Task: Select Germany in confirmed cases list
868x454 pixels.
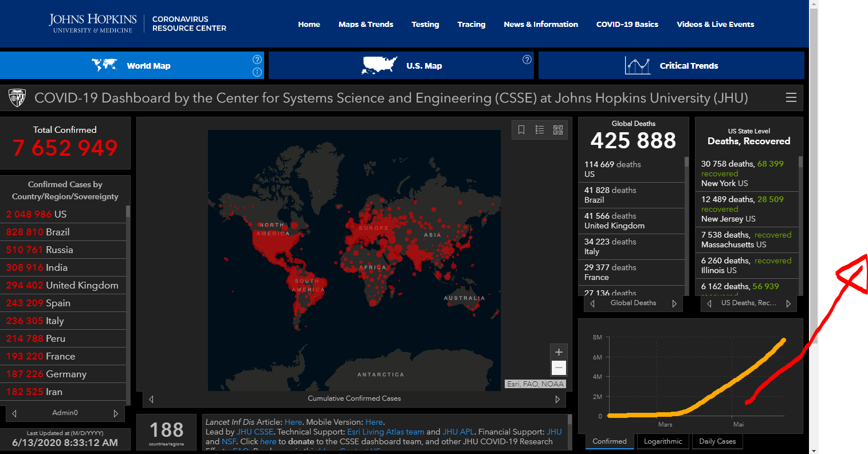Action: [x=63, y=374]
